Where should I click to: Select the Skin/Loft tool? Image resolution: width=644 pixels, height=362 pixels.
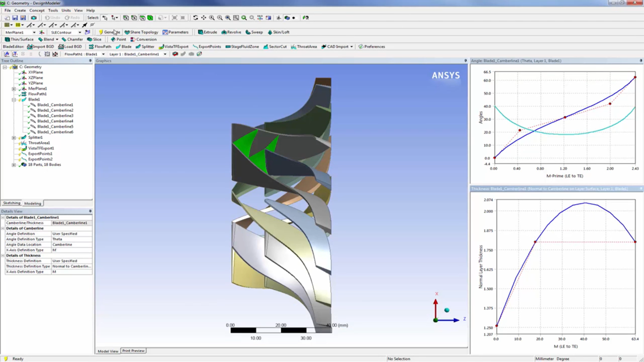pos(278,32)
